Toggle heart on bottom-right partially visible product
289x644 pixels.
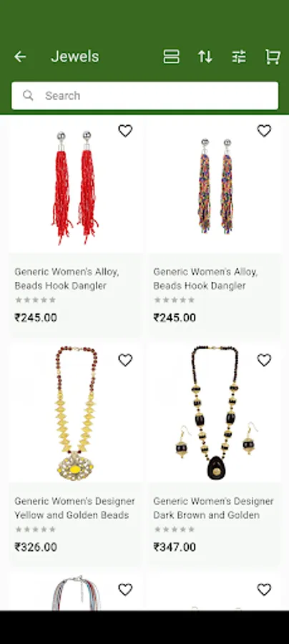264,590
